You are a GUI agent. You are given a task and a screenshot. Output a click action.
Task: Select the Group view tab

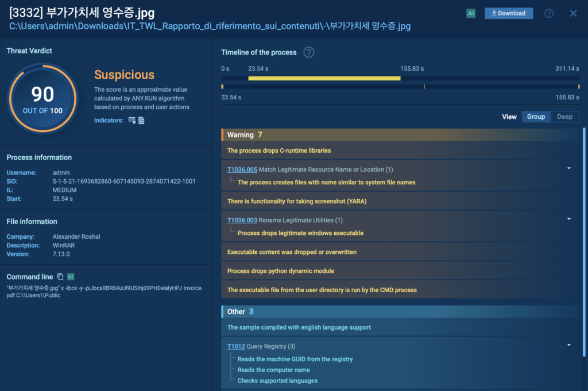coord(536,117)
